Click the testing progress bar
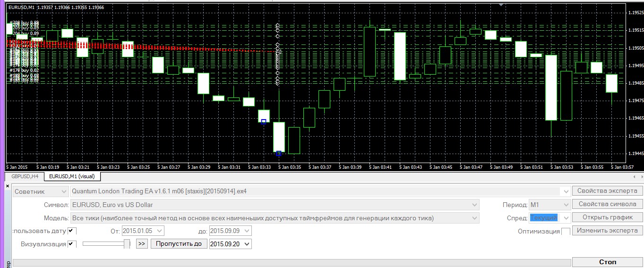 pyautogui.click(x=291, y=262)
